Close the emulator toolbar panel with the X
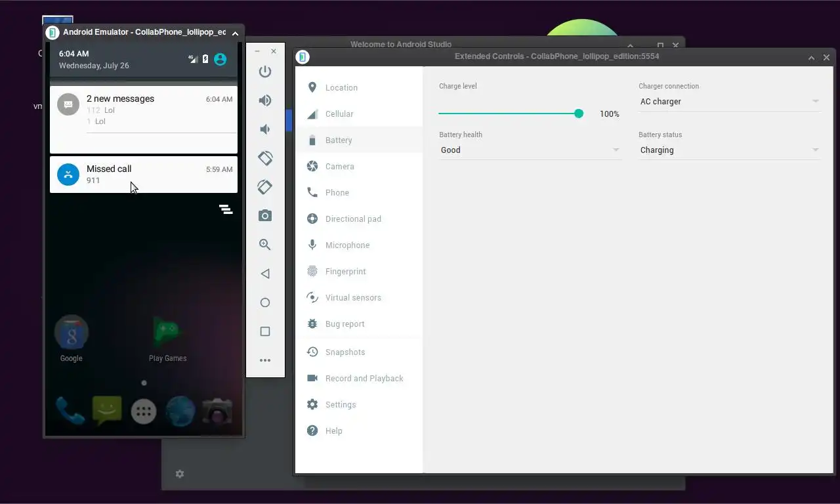 (274, 51)
